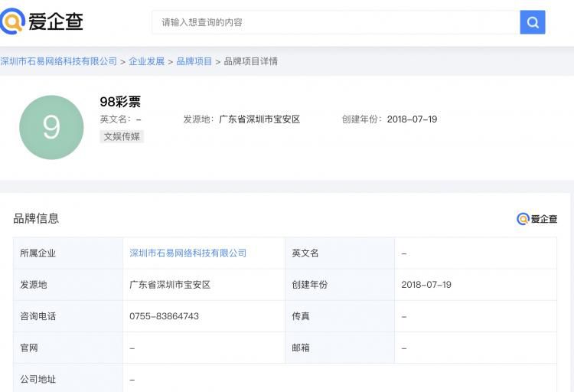This screenshot has height=392, width=574.
Task: Click table 创建年份 value 2018-07-19
Action: click(x=426, y=285)
